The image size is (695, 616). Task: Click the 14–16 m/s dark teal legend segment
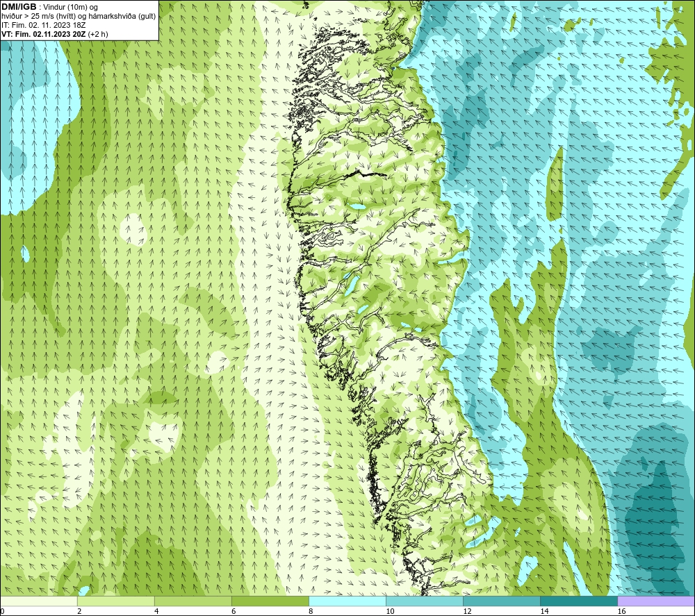click(579, 601)
